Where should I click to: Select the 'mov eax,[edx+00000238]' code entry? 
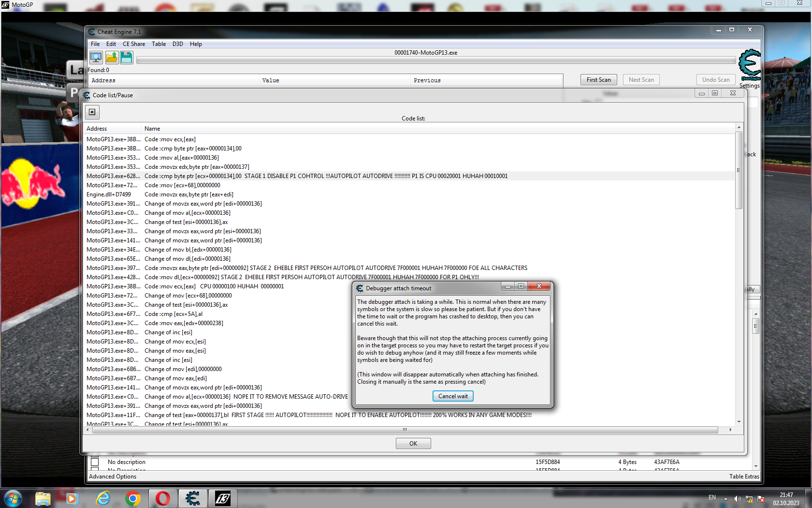pyautogui.click(x=410, y=323)
